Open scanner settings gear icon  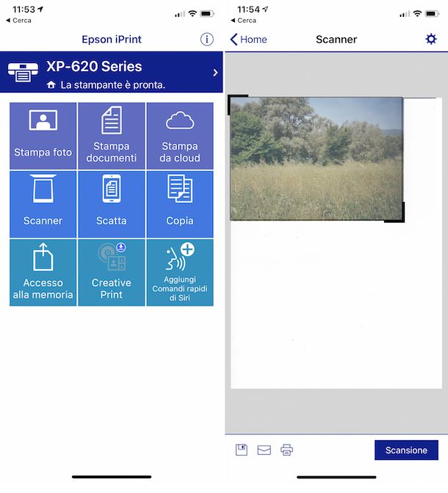(431, 39)
